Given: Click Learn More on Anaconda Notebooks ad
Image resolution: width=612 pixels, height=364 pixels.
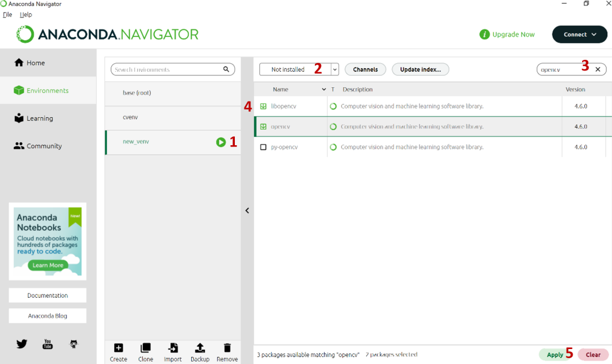Looking at the screenshot, I should (48, 265).
